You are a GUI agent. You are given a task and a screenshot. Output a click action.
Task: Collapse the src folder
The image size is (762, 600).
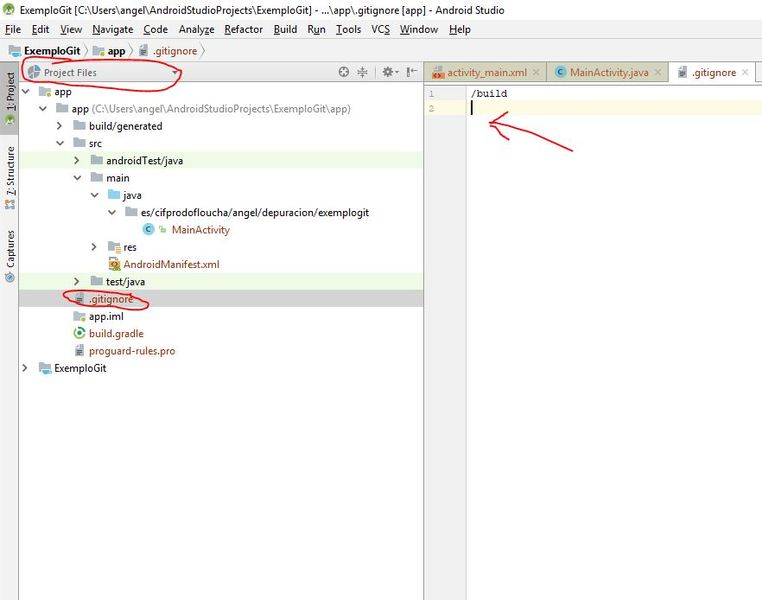(x=60, y=143)
